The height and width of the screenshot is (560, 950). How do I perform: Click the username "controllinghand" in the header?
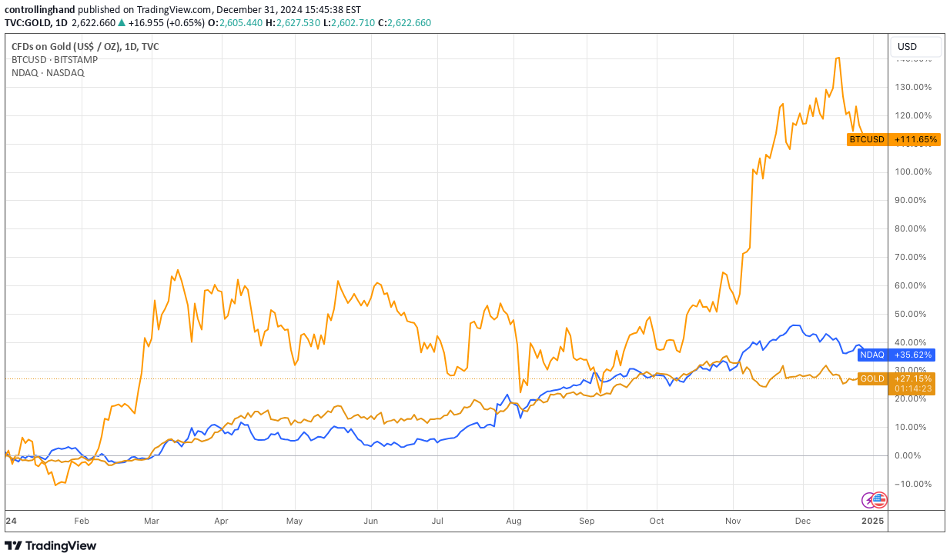coord(38,10)
